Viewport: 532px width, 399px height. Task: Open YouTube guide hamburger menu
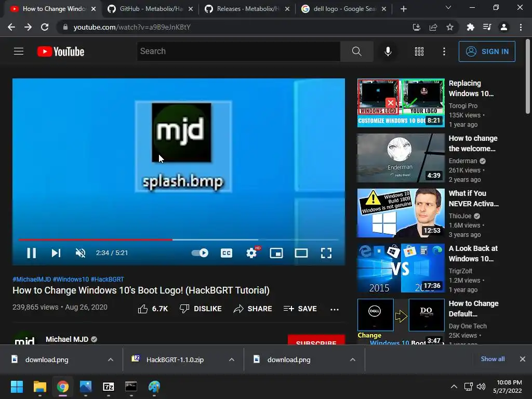pos(19,51)
